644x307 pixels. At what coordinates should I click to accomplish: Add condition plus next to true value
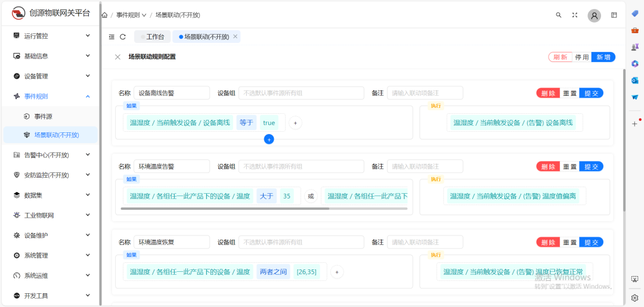pyautogui.click(x=295, y=123)
